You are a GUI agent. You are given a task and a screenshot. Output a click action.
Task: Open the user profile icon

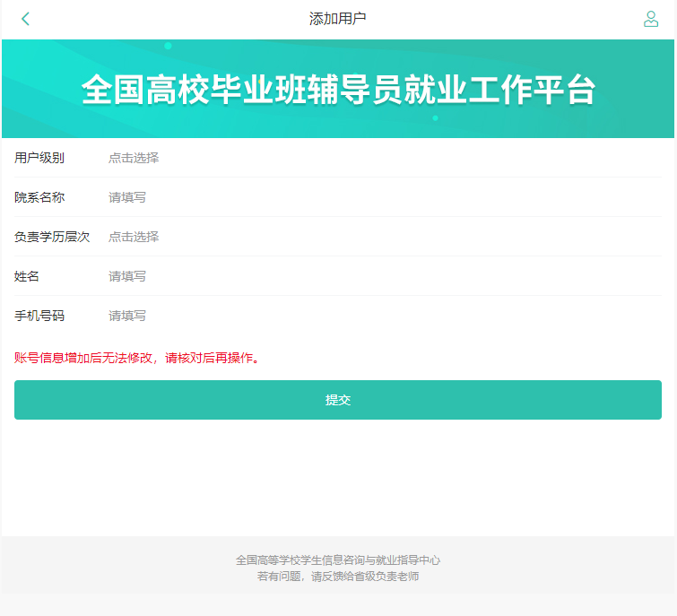click(x=651, y=19)
